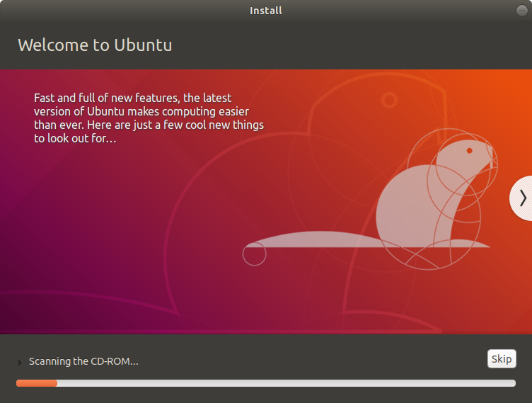532x403 pixels.
Task: Click the 'Welcome to Ubuntu' heading
Action: [95, 45]
